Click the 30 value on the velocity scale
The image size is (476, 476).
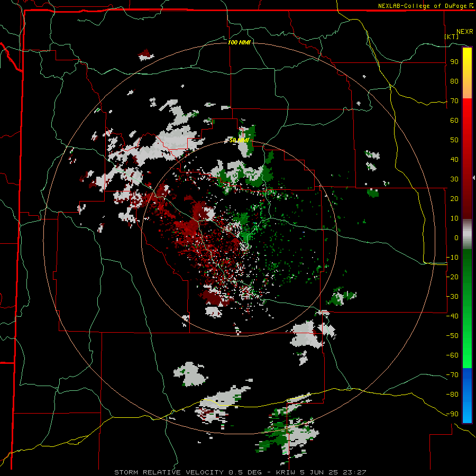tap(454, 179)
